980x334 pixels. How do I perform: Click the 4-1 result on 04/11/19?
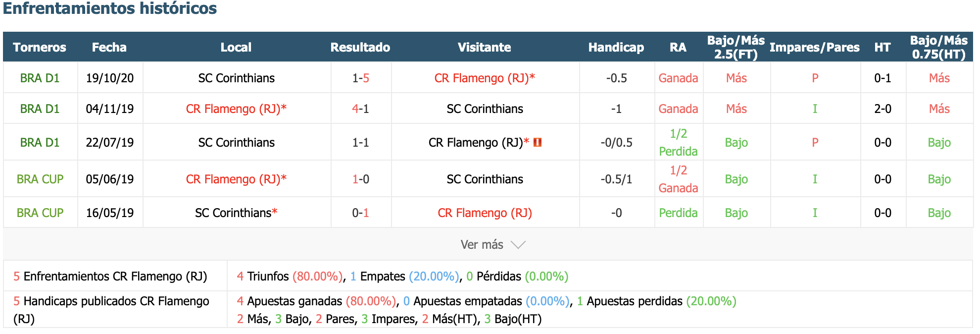click(x=360, y=109)
